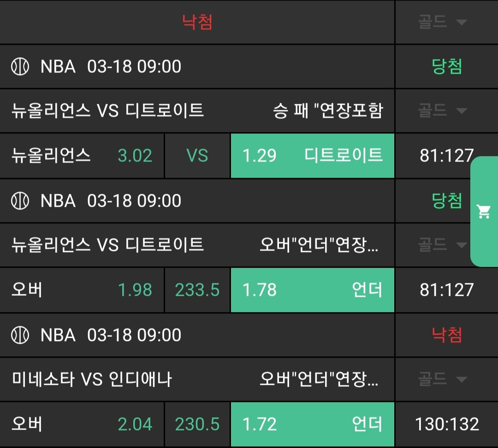Click the 233.5 handicap line cell
This screenshot has width=498, height=448.
(197, 290)
